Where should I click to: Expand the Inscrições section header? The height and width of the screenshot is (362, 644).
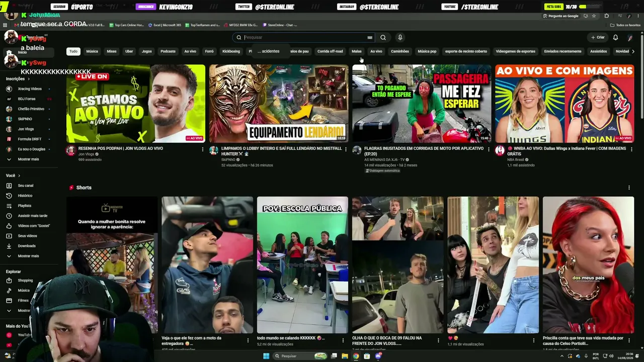(x=18, y=79)
